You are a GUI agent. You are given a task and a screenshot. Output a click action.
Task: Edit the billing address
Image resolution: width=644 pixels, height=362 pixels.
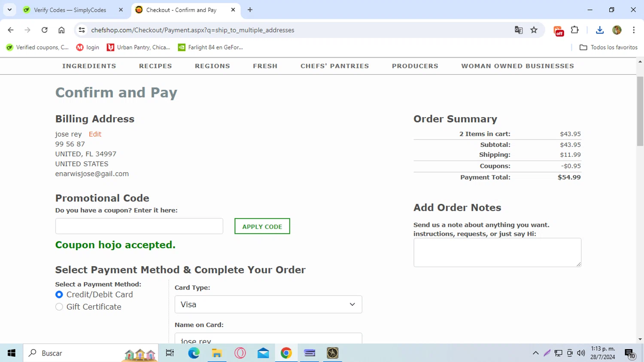[x=95, y=134]
